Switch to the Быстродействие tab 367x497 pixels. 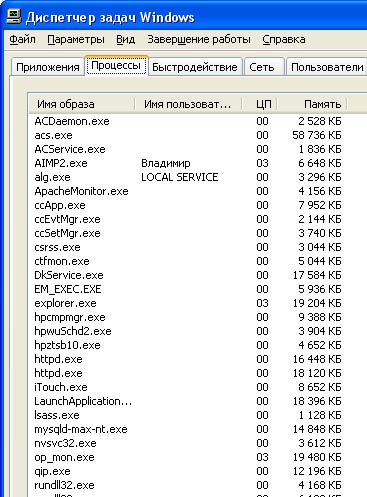click(x=195, y=67)
